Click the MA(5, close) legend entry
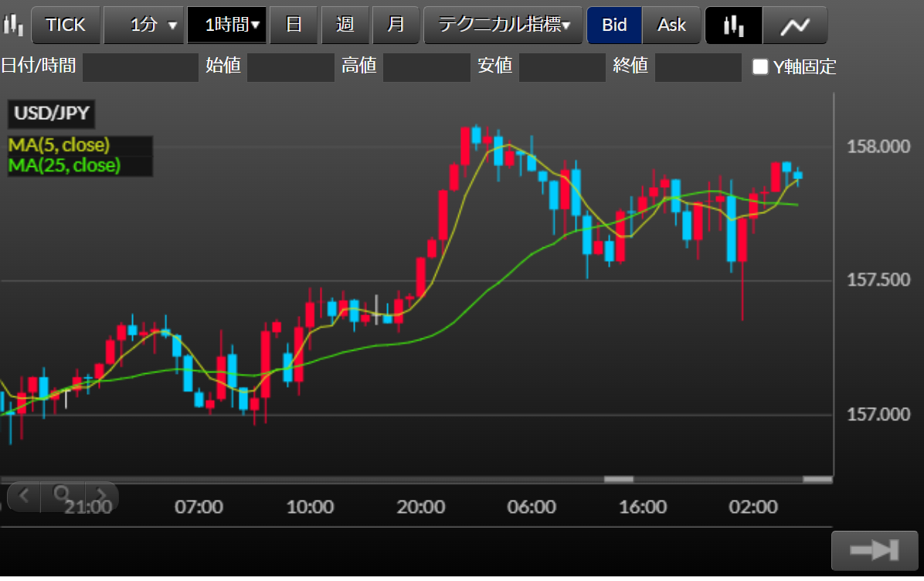The width and height of the screenshot is (924, 581). tap(59, 145)
